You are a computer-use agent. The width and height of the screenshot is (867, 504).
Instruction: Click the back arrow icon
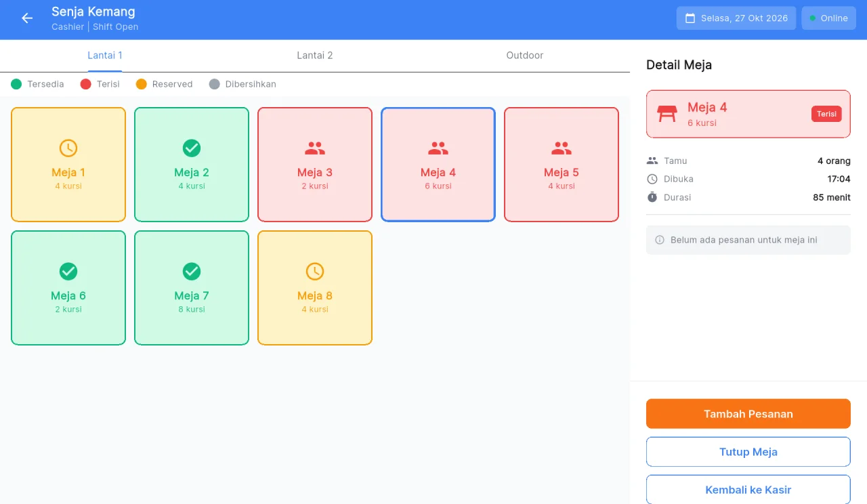[27, 18]
